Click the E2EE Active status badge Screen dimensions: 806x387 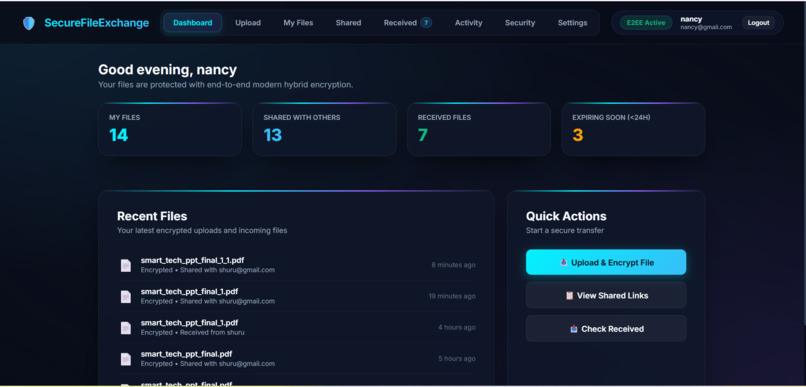646,23
